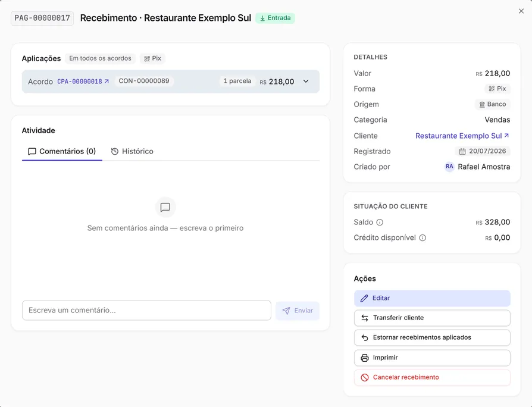Print the receipt with Imprimir
532x407 pixels.
click(x=432, y=358)
